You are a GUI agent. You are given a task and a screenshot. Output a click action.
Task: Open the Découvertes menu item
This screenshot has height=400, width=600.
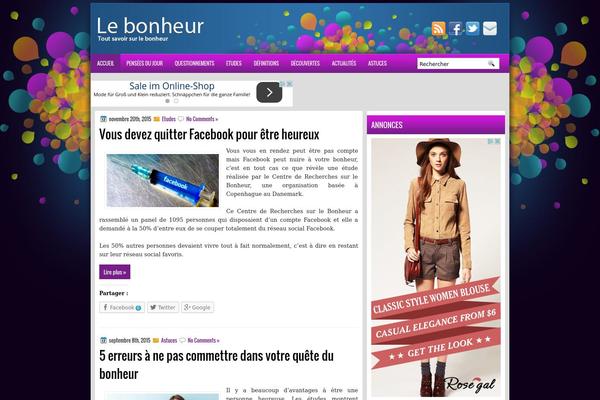click(x=305, y=63)
